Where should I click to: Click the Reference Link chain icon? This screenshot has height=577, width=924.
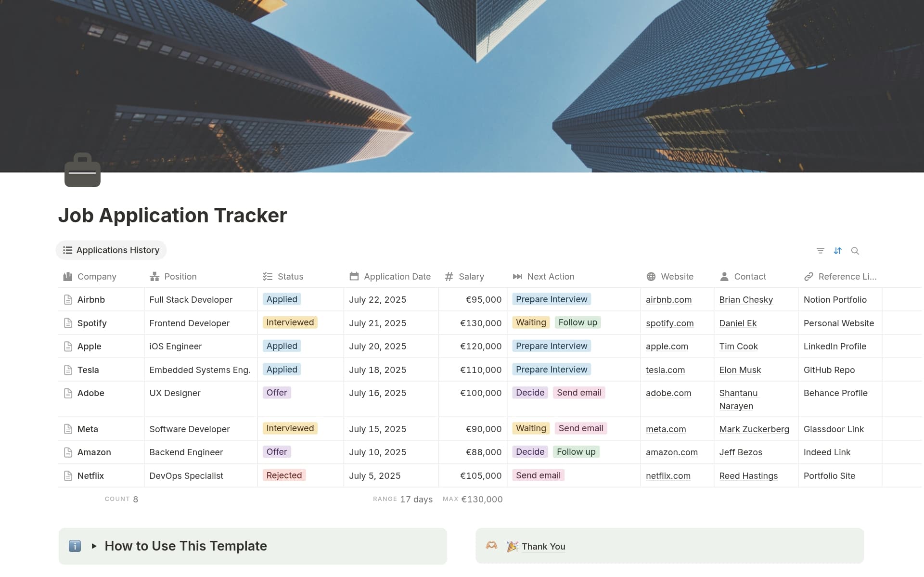(808, 276)
